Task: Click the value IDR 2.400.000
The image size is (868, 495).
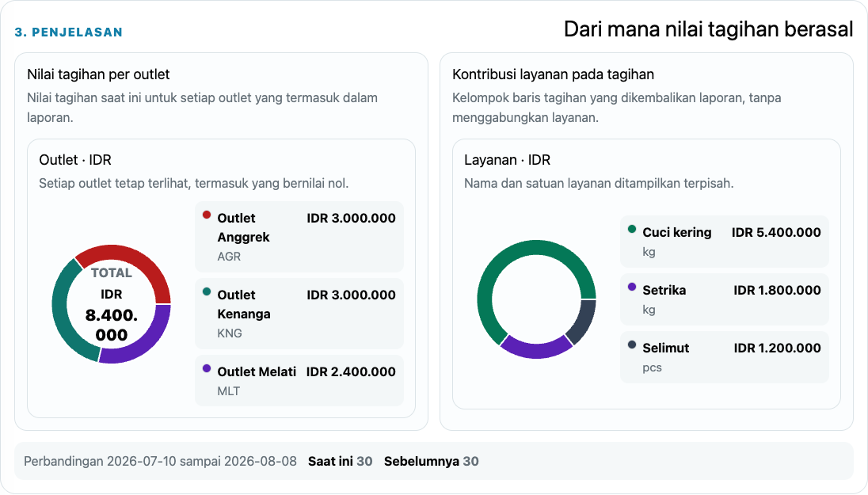Action: (351, 371)
